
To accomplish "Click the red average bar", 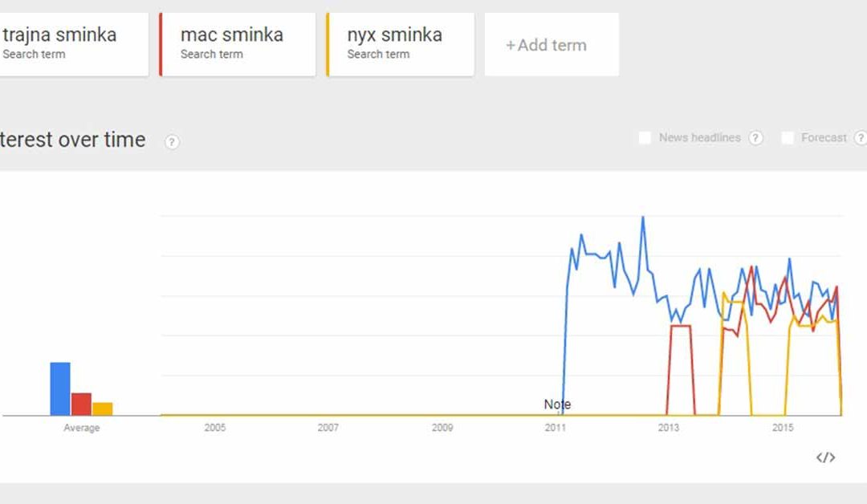I will coord(81,404).
